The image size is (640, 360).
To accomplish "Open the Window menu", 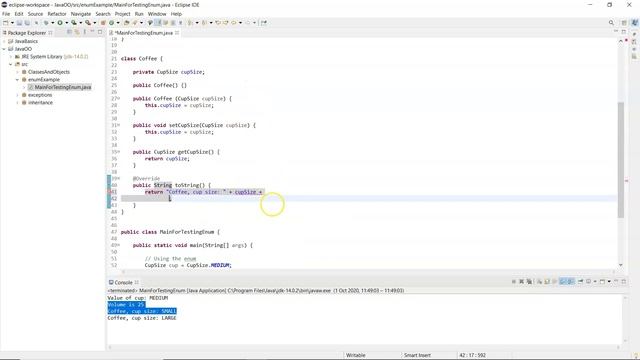I will pos(157,14).
